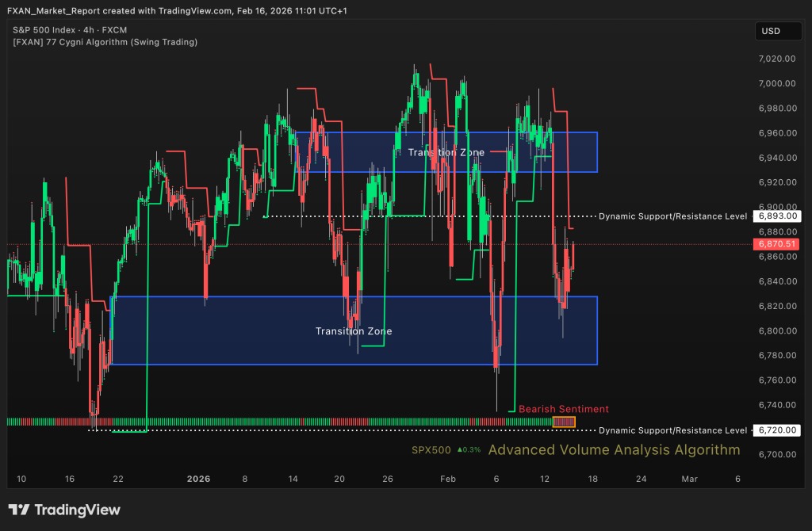Click the 6,893.00 price level label
The image size is (812, 531).
point(776,216)
